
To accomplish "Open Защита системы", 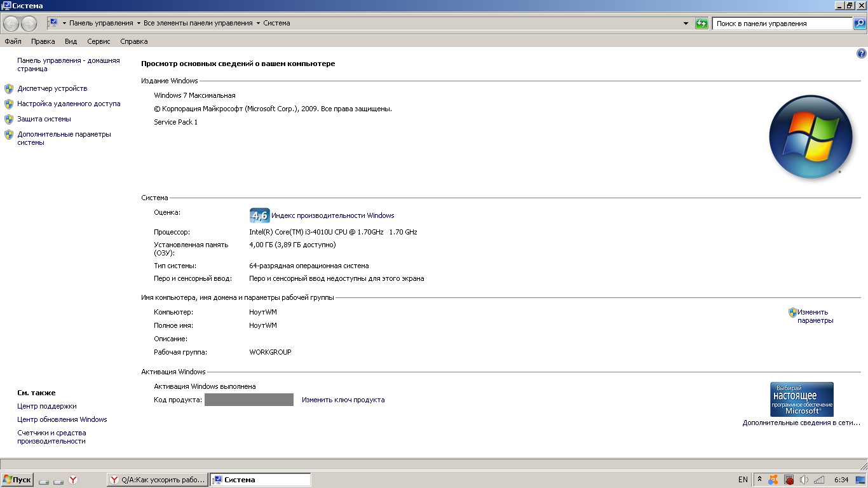I will [x=44, y=119].
